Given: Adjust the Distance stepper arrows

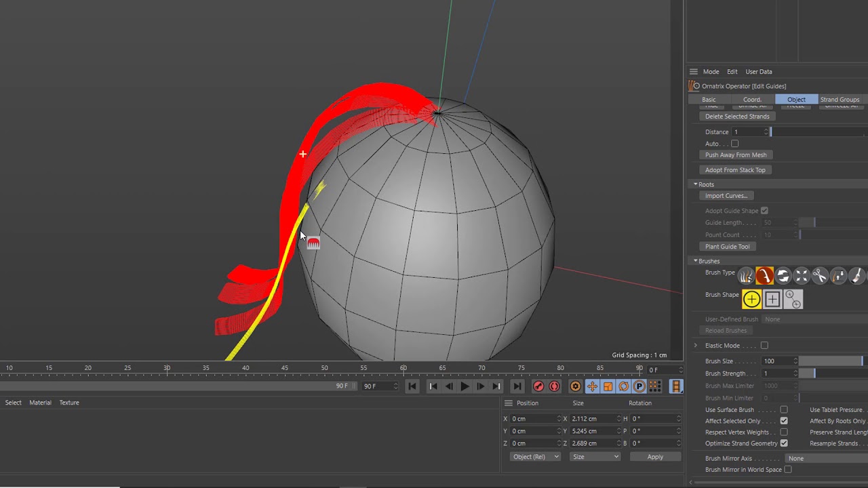Looking at the screenshot, I should coord(766,132).
